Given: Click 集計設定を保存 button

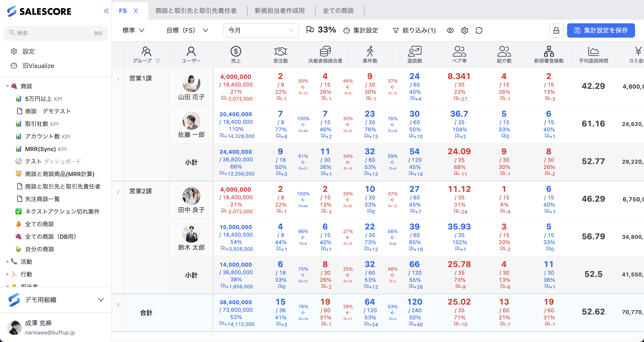Looking at the screenshot, I should pyautogui.click(x=601, y=30).
